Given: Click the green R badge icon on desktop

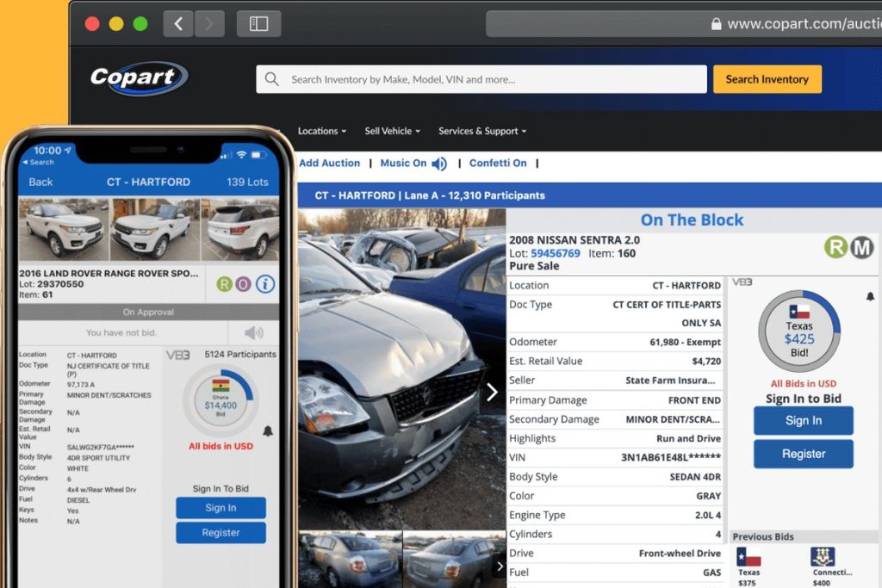Looking at the screenshot, I should 835,248.
